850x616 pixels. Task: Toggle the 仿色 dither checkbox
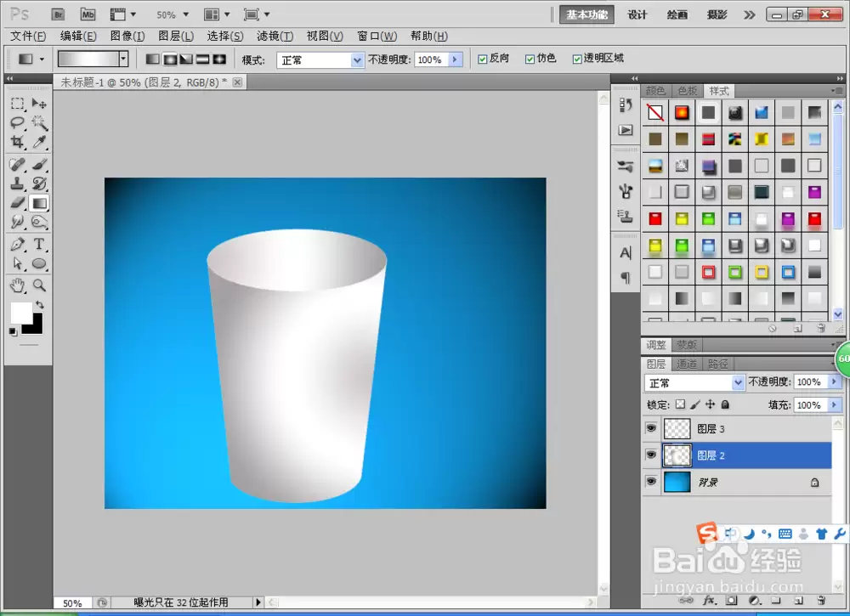530,59
